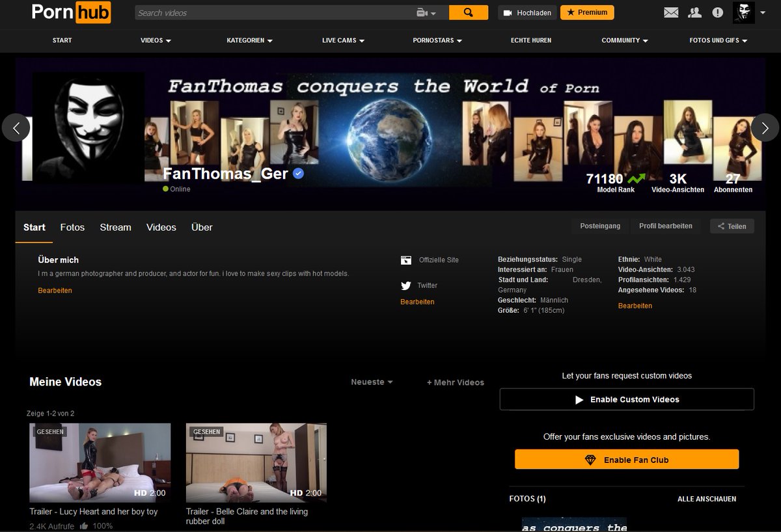This screenshot has height=532, width=781.
Task: Expand the PORNOSTARS navigation dropdown
Action: [x=437, y=40]
